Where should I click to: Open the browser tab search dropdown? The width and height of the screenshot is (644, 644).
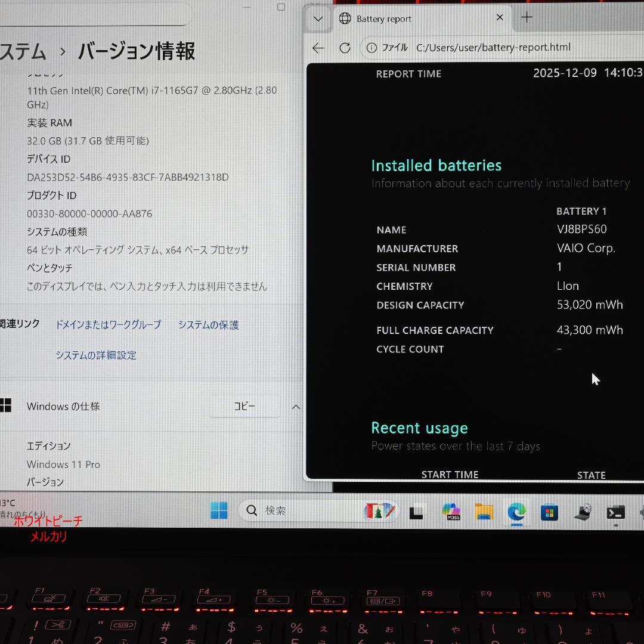[318, 18]
